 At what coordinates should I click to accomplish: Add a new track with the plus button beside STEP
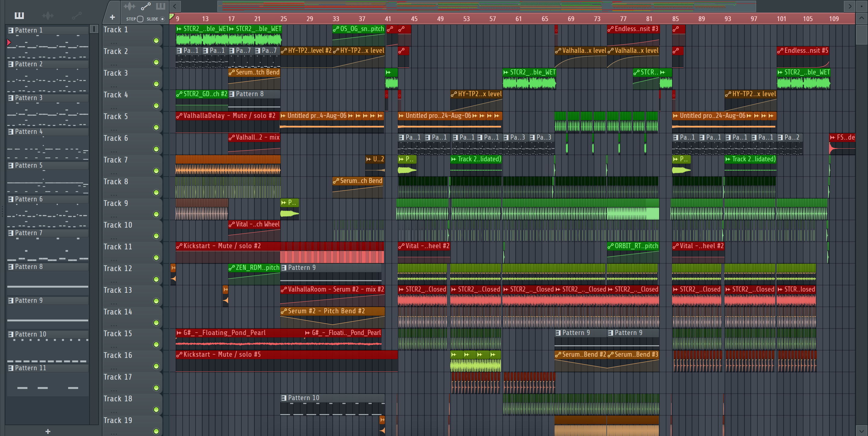(x=112, y=17)
